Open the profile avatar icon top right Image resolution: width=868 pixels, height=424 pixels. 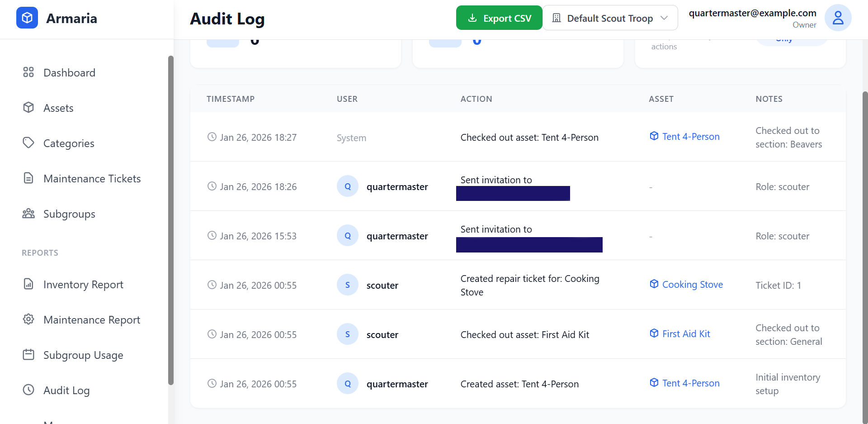838,18
